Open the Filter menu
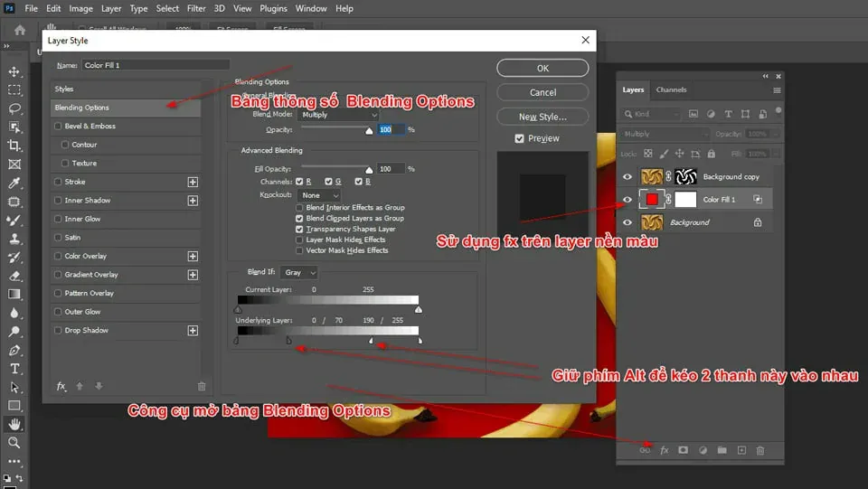The image size is (868, 489). click(x=196, y=8)
